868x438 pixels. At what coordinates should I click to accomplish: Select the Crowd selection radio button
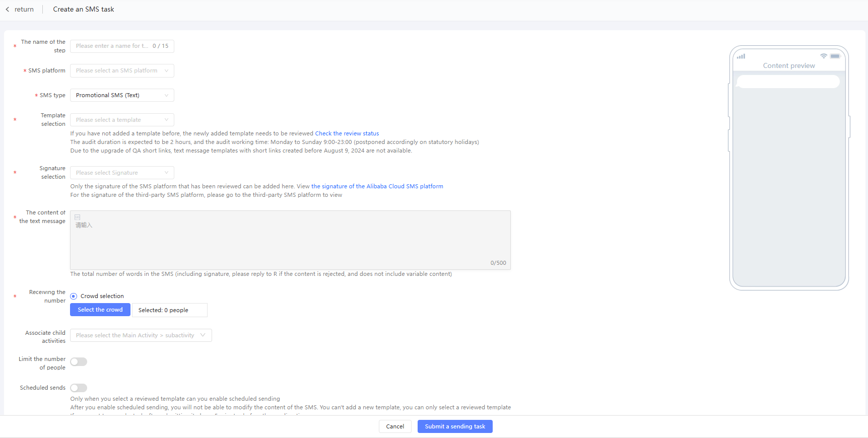[74, 296]
